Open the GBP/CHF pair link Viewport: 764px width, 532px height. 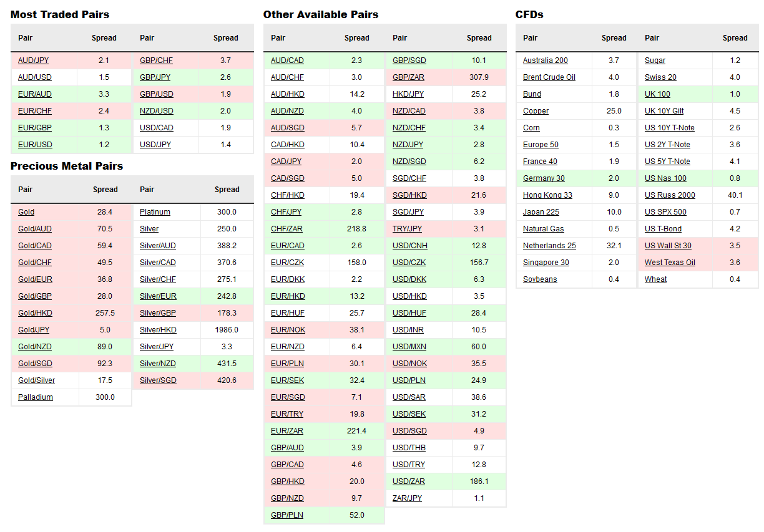click(x=156, y=60)
